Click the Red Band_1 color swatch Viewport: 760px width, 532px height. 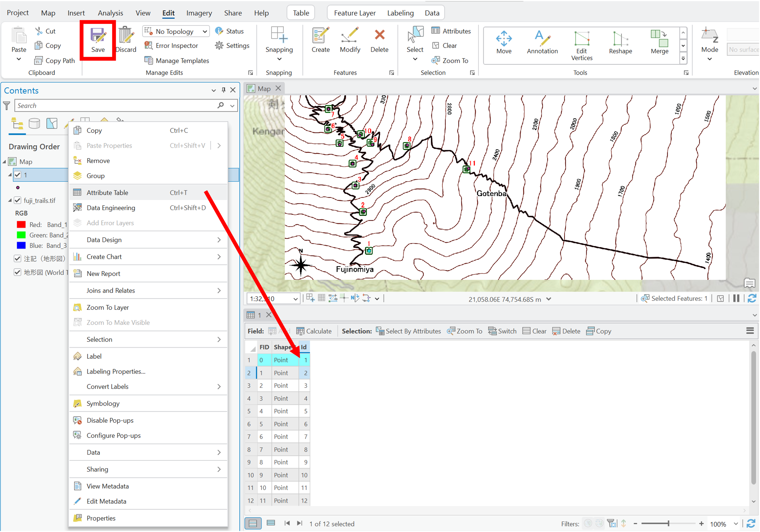[21, 224]
